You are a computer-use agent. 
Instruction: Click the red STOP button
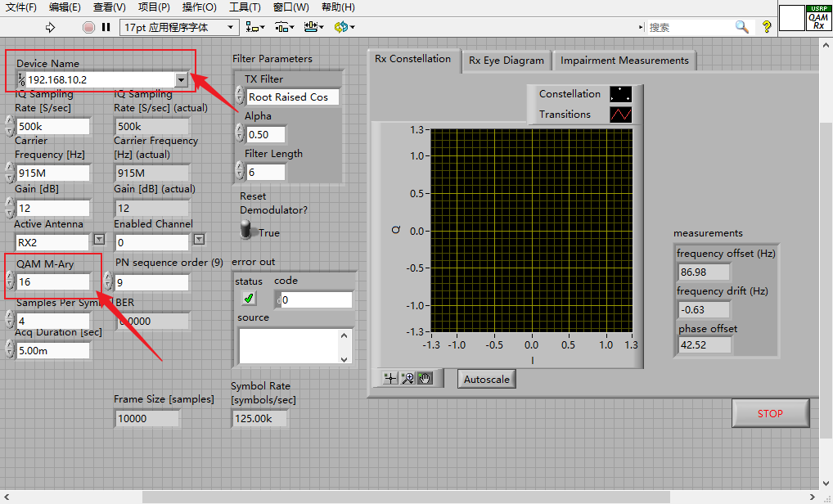pos(770,413)
